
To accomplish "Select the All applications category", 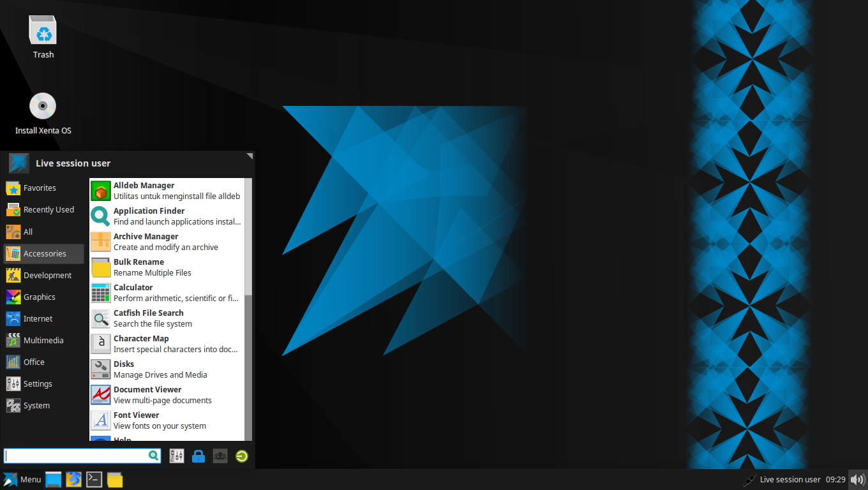I will coord(43,232).
